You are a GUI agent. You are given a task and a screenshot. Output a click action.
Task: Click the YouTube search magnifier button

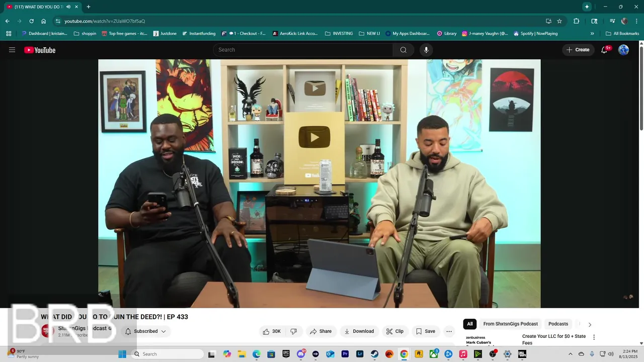[x=404, y=50]
